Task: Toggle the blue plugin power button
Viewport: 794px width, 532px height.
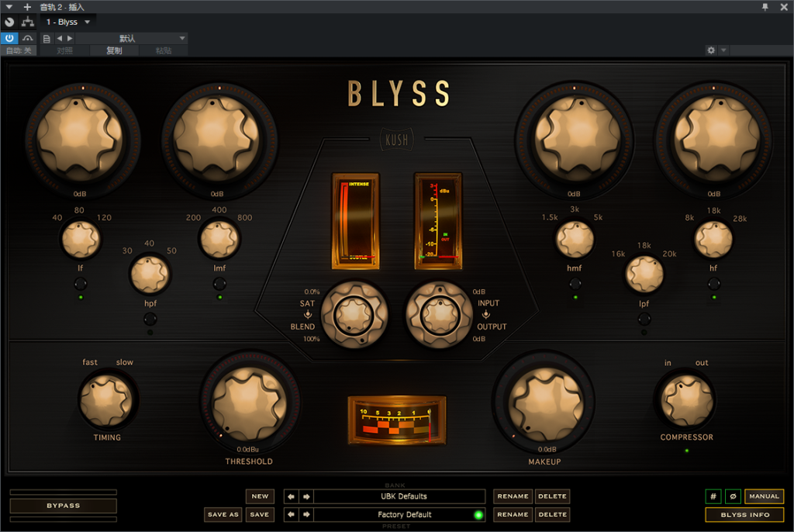Action: point(9,39)
